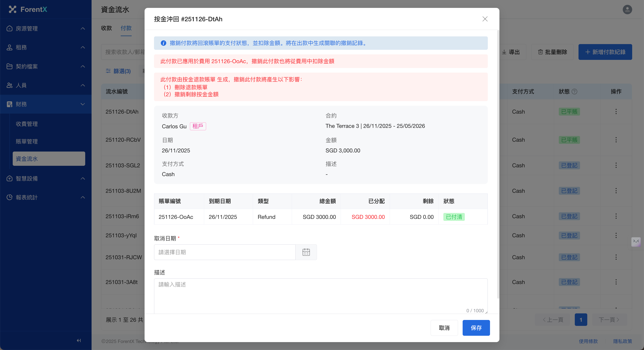Click the 保存 button

click(x=476, y=328)
